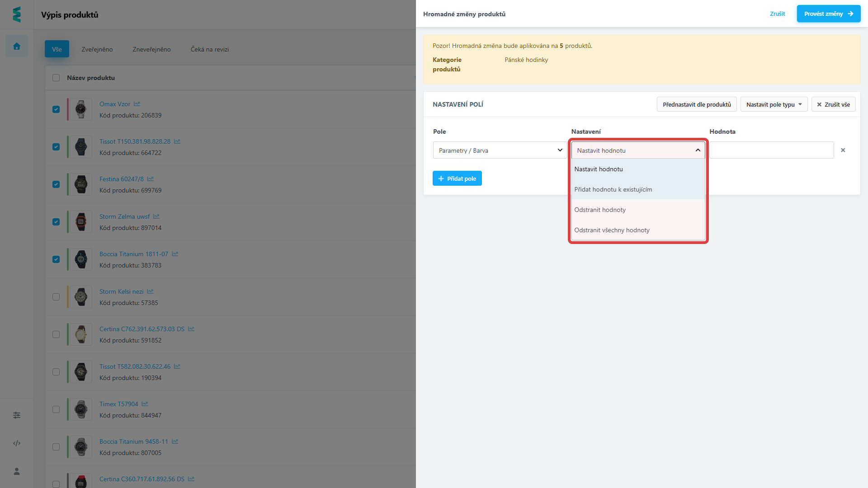Click the Zrušit link
868x488 pixels.
pyautogui.click(x=777, y=14)
